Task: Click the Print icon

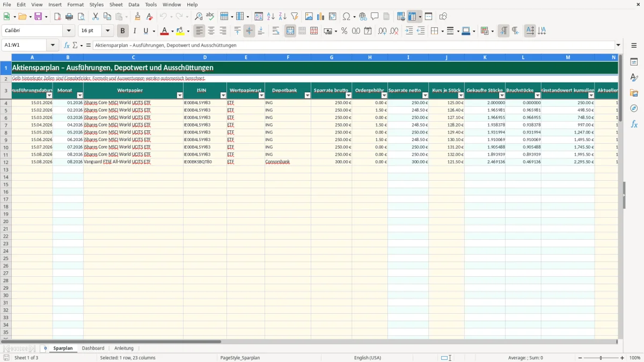Action: click(x=69, y=17)
